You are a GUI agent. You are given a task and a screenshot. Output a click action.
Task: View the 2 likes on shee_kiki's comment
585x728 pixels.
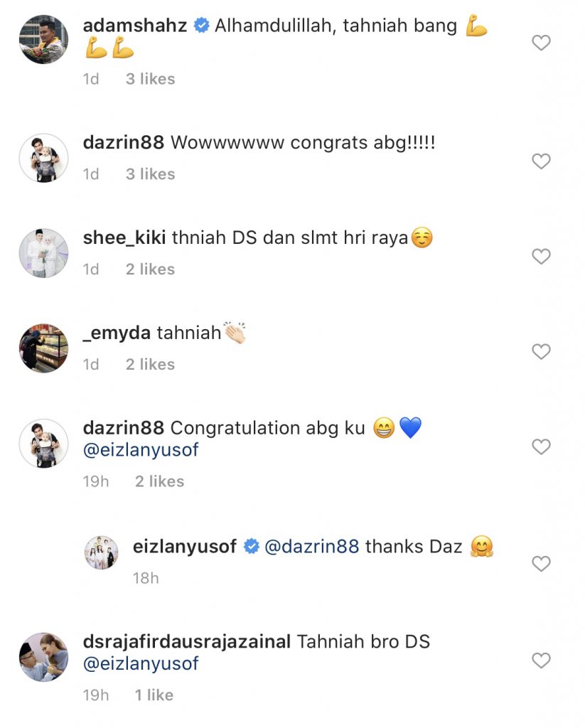coord(151,269)
